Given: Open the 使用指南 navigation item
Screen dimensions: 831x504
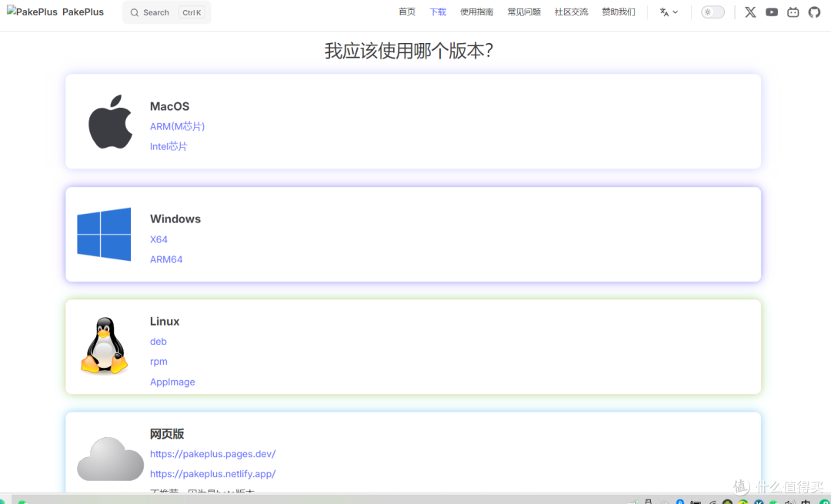Looking at the screenshot, I should click(x=476, y=12).
